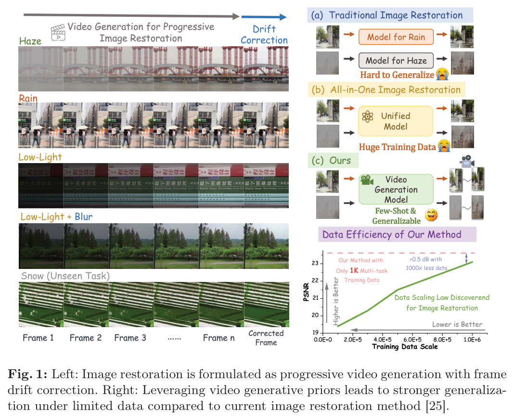Click the Low-Light row corrected frame
The width and height of the screenshot is (514, 420).
266,186
